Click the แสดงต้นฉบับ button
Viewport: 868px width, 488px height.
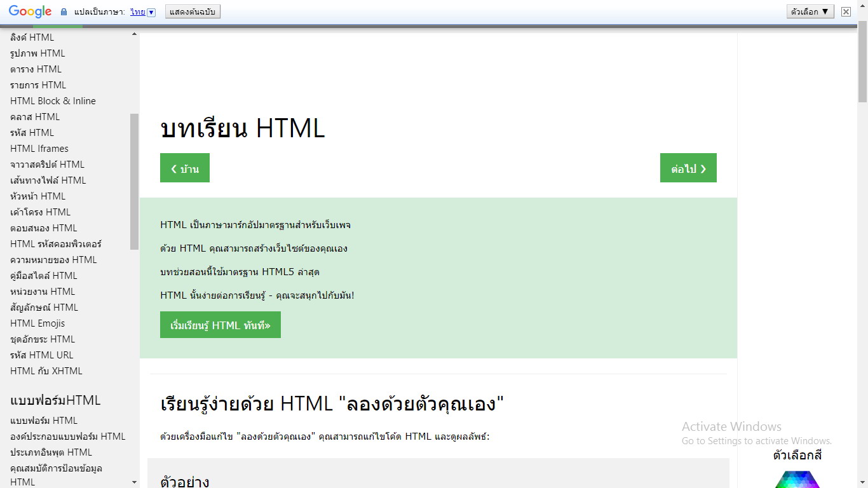tap(193, 12)
